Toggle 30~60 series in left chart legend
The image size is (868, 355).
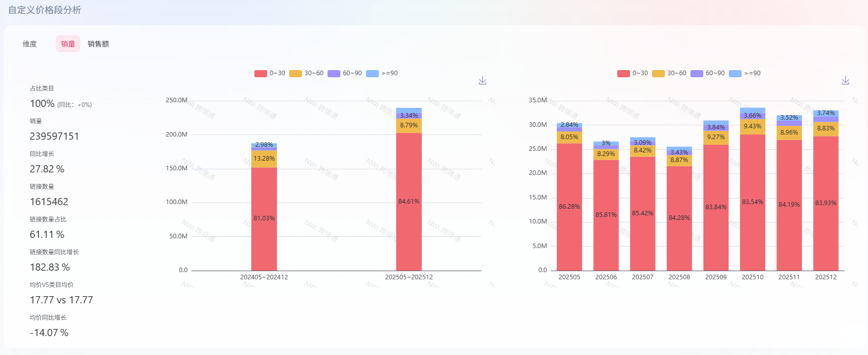(x=306, y=73)
